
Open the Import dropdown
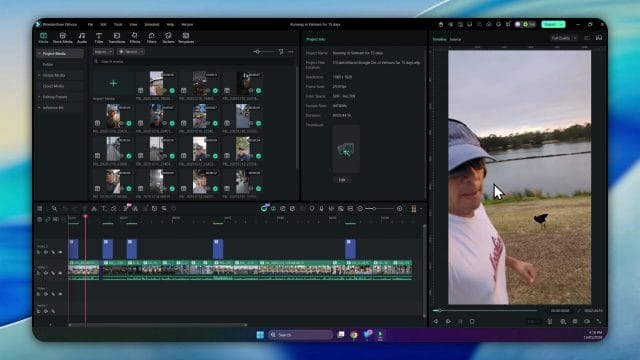(x=103, y=52)
